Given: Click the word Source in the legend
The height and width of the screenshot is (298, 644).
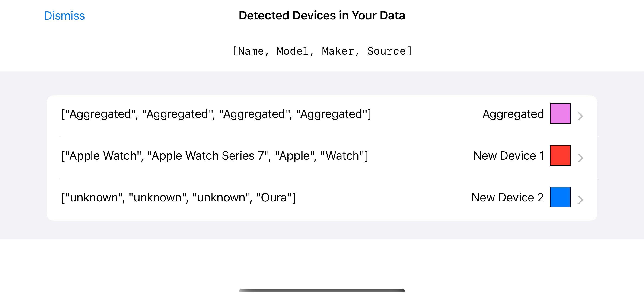Looking at the screenshot, I should [386, 51].
